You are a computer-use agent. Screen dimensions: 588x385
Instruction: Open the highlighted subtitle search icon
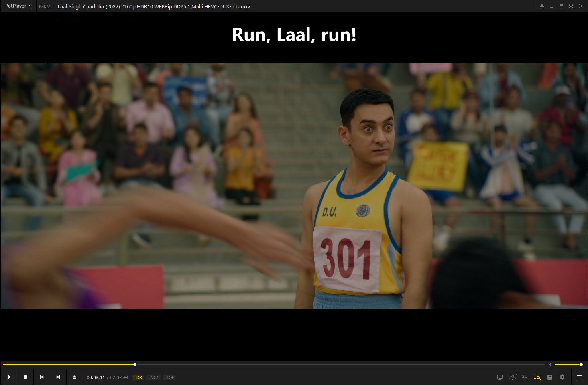537,377
